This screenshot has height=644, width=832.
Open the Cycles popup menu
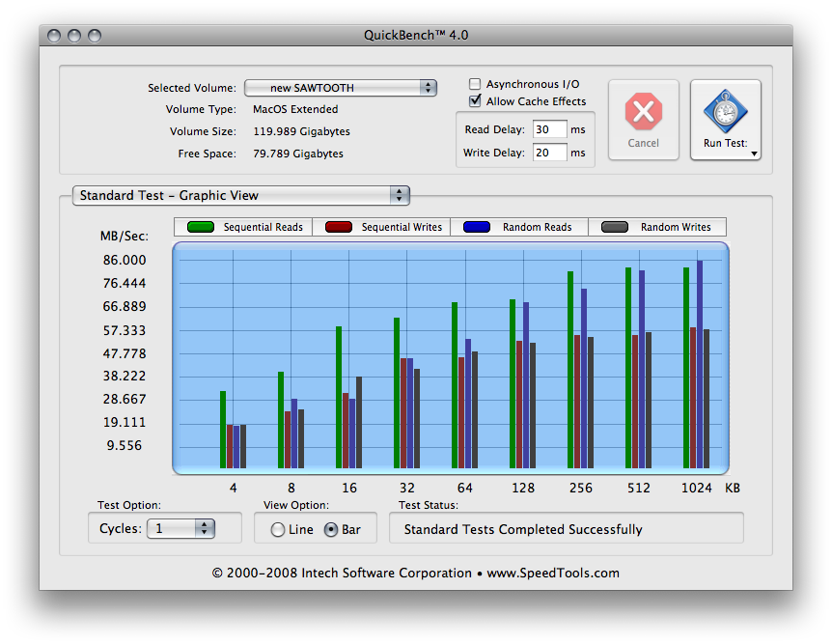click(x=180, y=529)
